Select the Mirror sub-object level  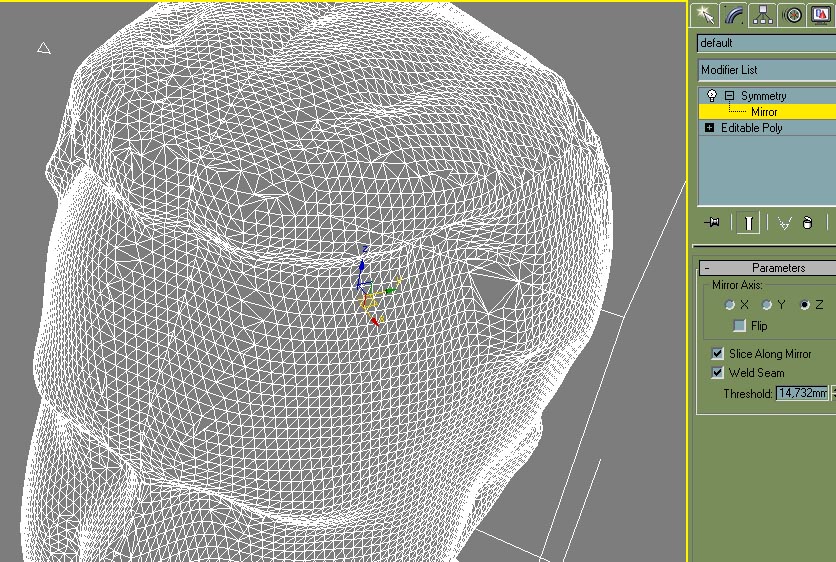tap(763, 112)
